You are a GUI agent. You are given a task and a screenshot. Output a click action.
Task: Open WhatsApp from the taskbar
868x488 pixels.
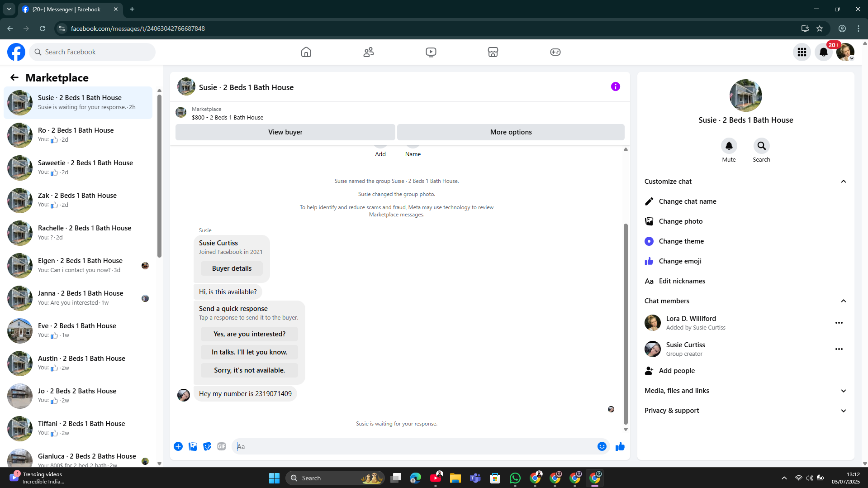515,478
